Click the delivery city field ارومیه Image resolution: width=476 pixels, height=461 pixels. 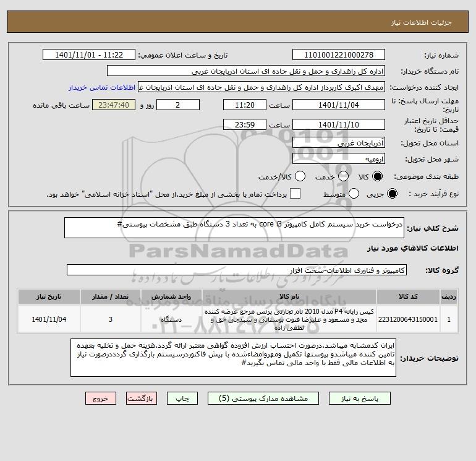click(339, 158)
